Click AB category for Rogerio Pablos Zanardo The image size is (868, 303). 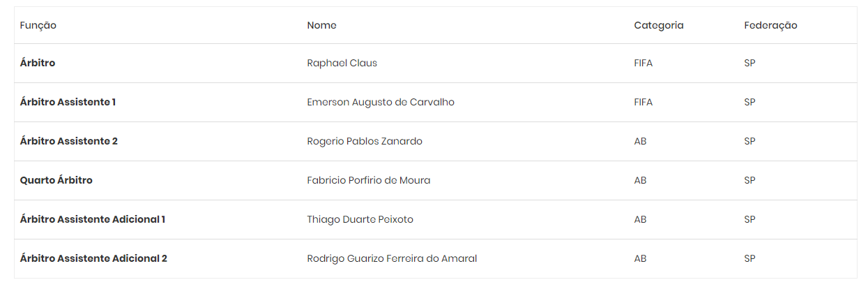coord(640,141)
